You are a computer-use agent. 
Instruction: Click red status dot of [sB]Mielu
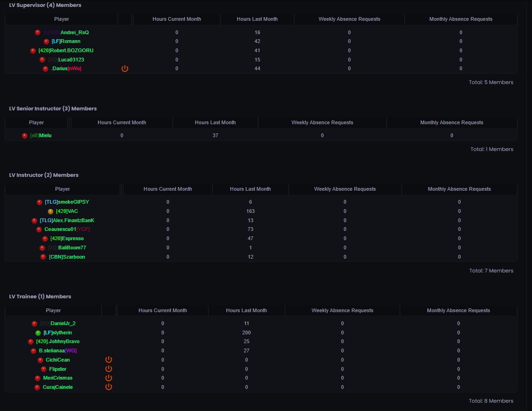point(25,136)
